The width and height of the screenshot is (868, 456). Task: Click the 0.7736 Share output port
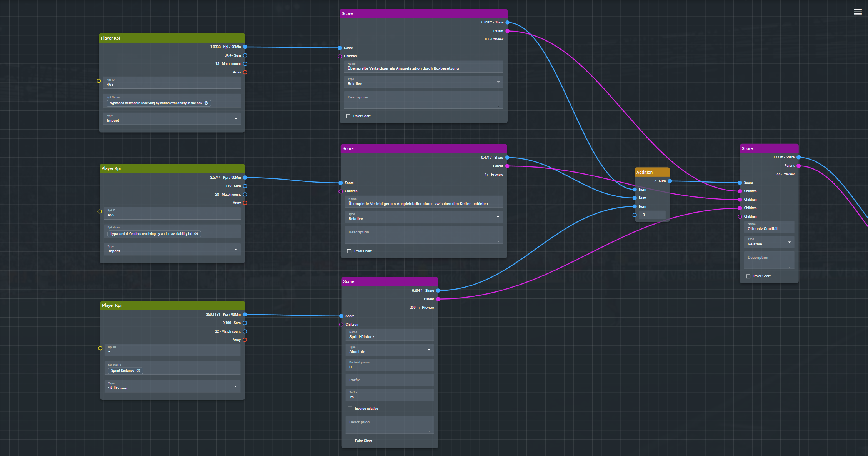[x=799, y=157]
